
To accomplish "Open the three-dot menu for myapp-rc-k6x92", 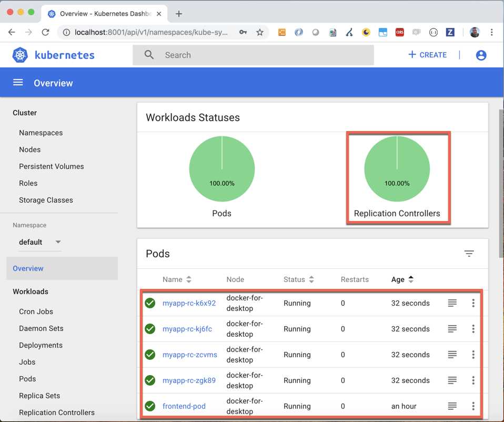I will coord(473,303).
